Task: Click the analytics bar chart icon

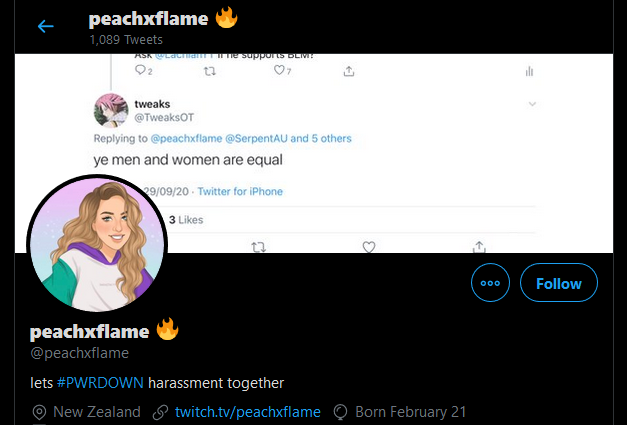Action: tap(529, 71)
